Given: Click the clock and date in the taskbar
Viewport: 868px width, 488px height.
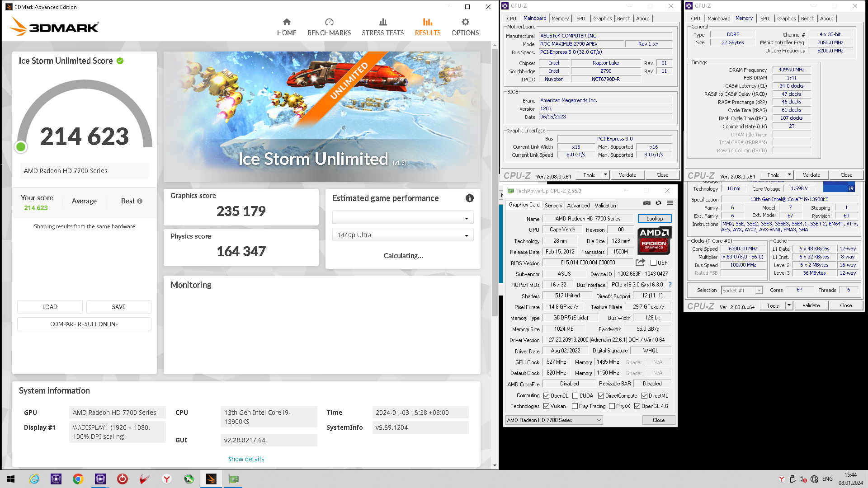Looking at the screenshot, I should (850, 479).
